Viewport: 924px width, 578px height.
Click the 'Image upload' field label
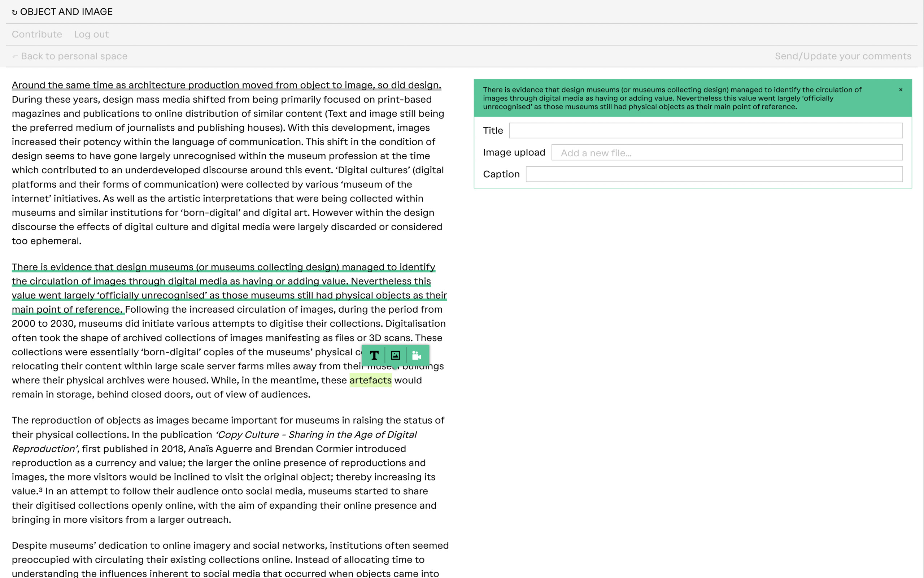(514, 152)
